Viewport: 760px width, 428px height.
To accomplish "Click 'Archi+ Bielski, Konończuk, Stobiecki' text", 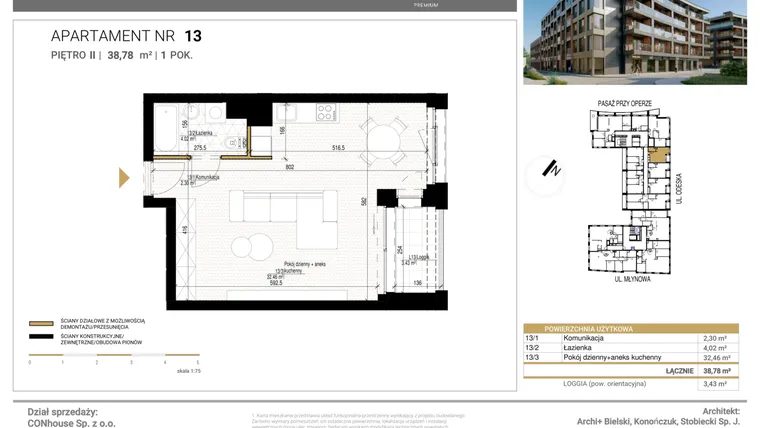I will pos(659,422).
